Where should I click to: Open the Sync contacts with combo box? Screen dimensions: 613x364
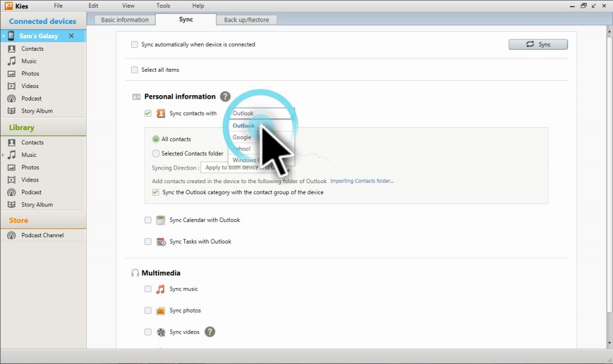click(x=262, y=113)
